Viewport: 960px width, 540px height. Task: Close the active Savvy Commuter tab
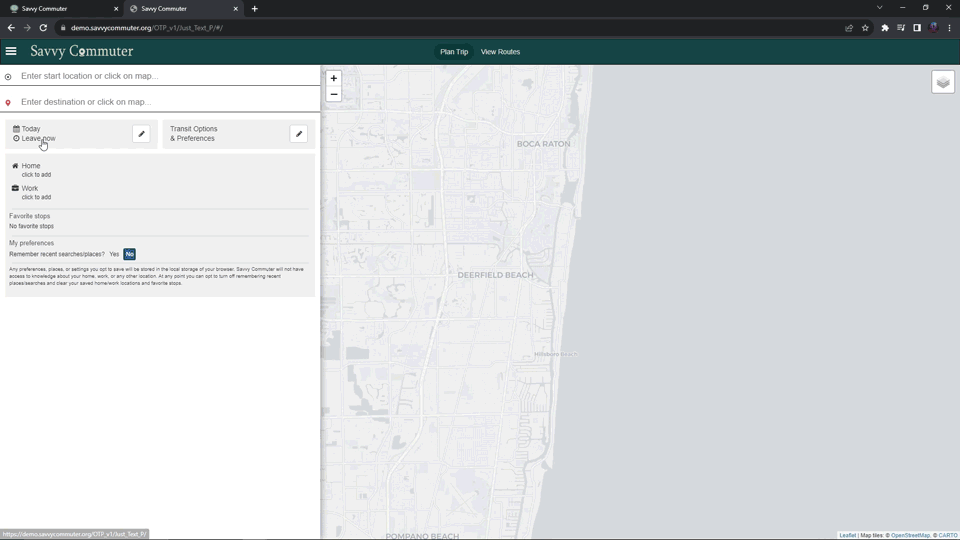coord(236,9)
